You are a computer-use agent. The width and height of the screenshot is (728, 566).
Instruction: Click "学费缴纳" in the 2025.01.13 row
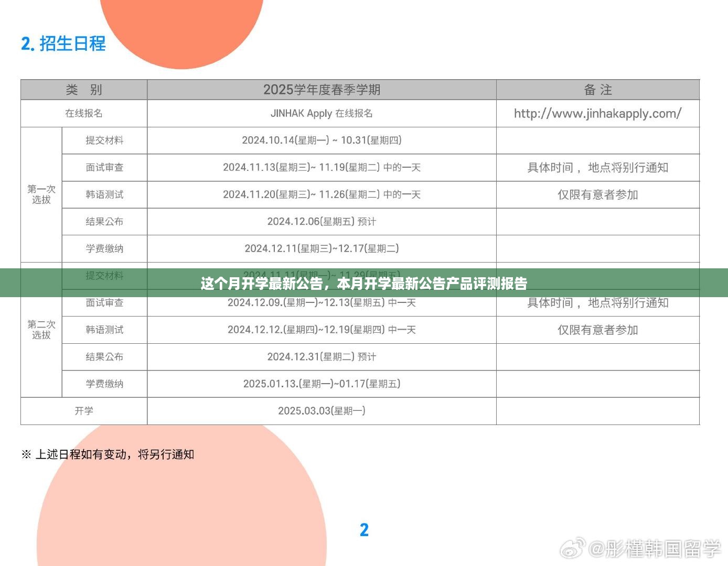[x=104, y=384]
